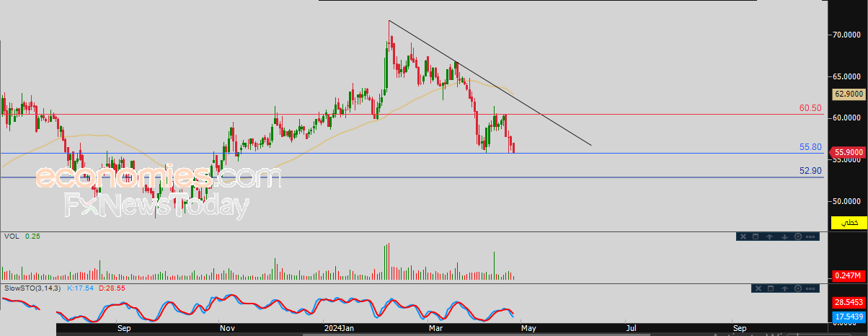Open more options for VOL panel
Viewport: 868px width, 336px height.
pos(810,236)
